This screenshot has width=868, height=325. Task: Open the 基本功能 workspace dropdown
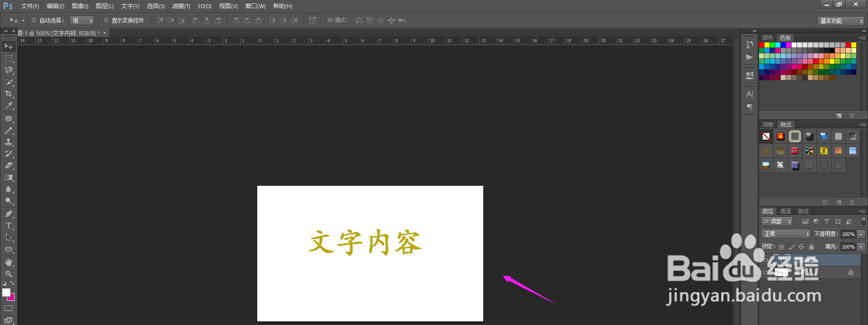pyautogui.click(x=841, y=21)
